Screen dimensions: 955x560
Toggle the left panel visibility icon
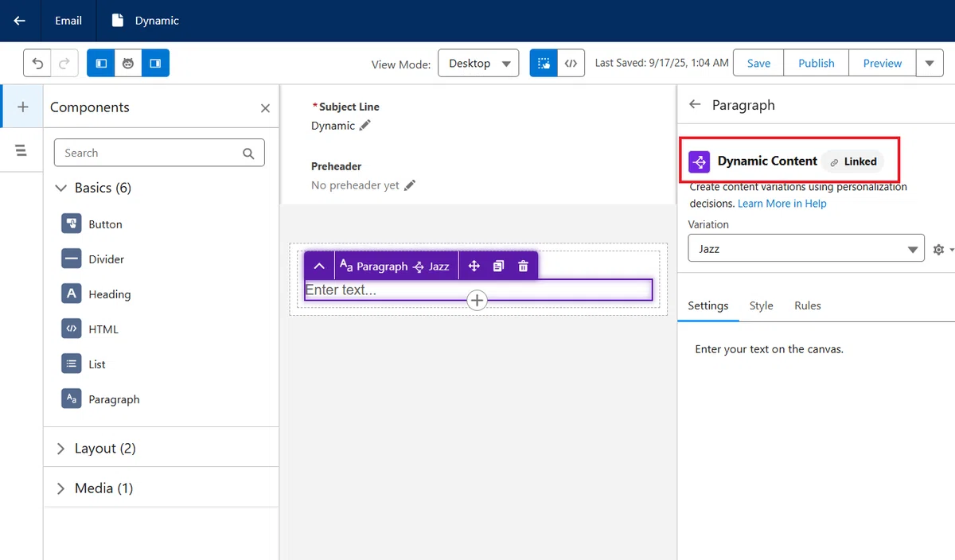tap(101, 63)
